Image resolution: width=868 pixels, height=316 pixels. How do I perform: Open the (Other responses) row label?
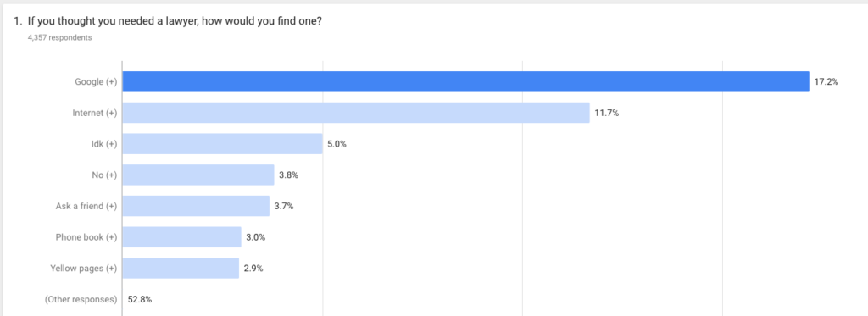point(81,299)
